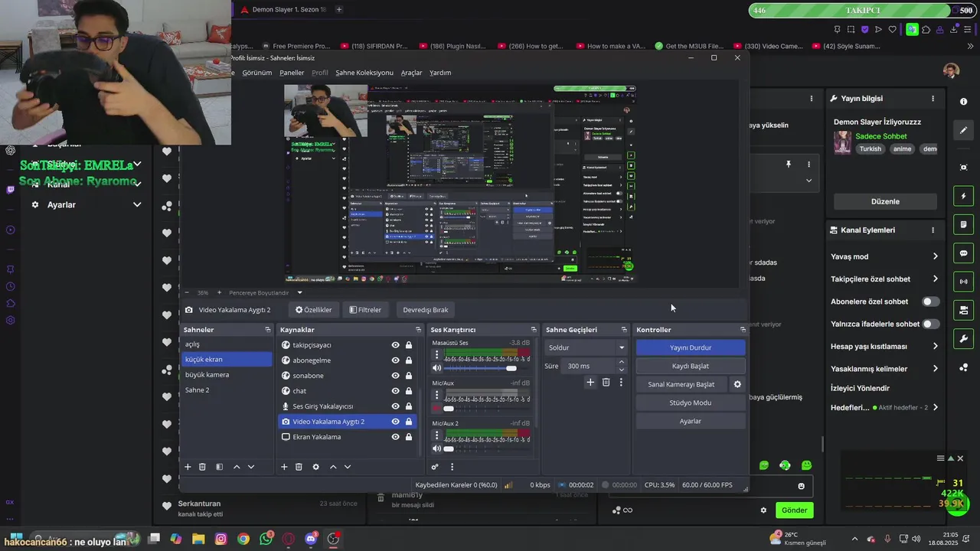Hide the takipçisayacı source
Viewport: 980px width, 551px height.
point(395,345)
